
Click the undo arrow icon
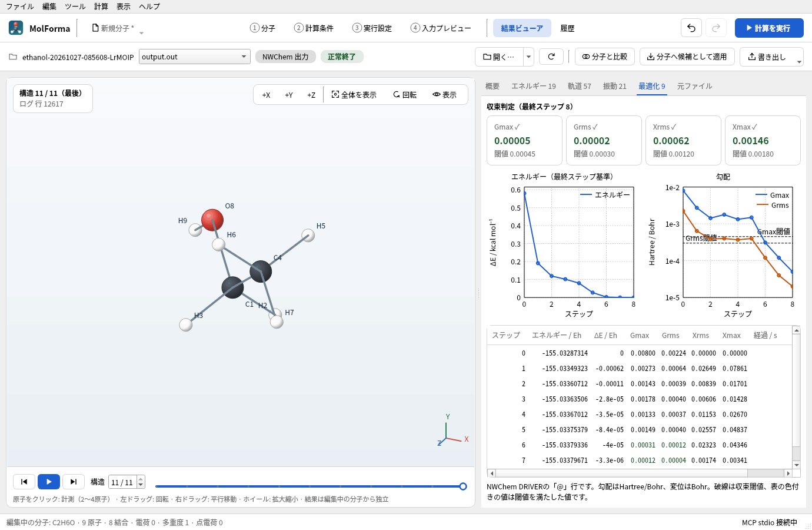point(691,28)
